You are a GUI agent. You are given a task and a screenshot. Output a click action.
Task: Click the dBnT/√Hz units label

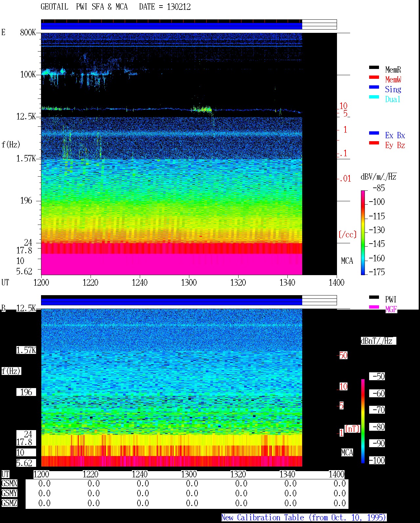click(378, 341)
